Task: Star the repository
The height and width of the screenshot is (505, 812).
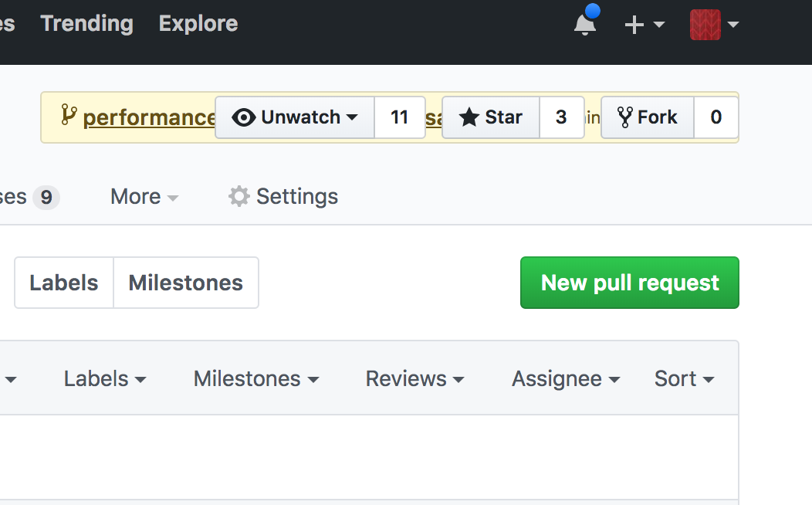Action: (x=491, y=117)
